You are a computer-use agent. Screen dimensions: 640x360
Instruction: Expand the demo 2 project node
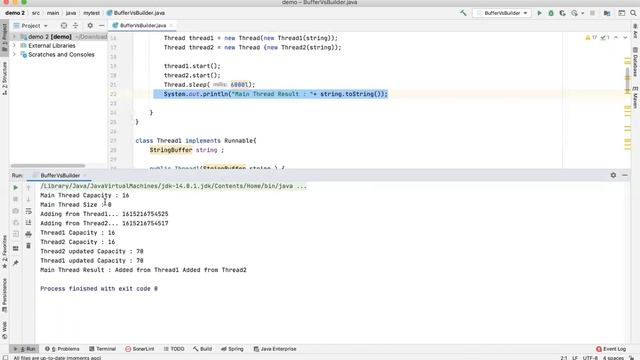tap(14, 37)
